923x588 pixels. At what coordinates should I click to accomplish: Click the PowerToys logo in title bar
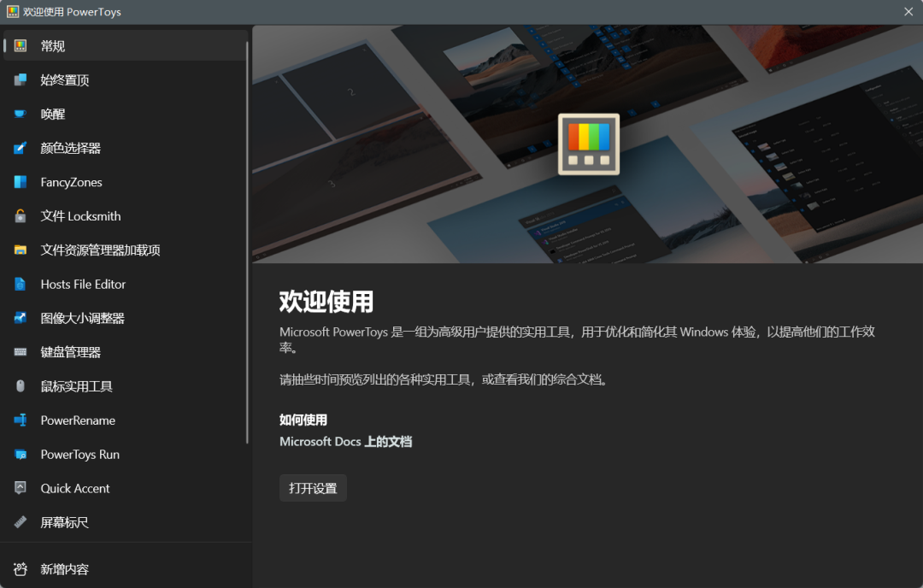(x=12, y=12)
